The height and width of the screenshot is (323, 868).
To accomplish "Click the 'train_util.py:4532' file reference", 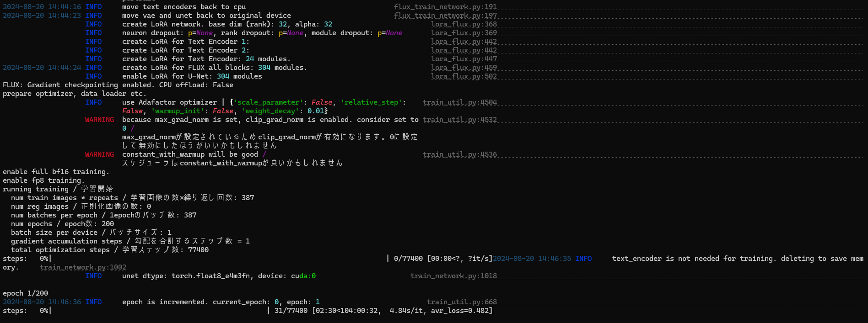I will click(x=460, y=120).
